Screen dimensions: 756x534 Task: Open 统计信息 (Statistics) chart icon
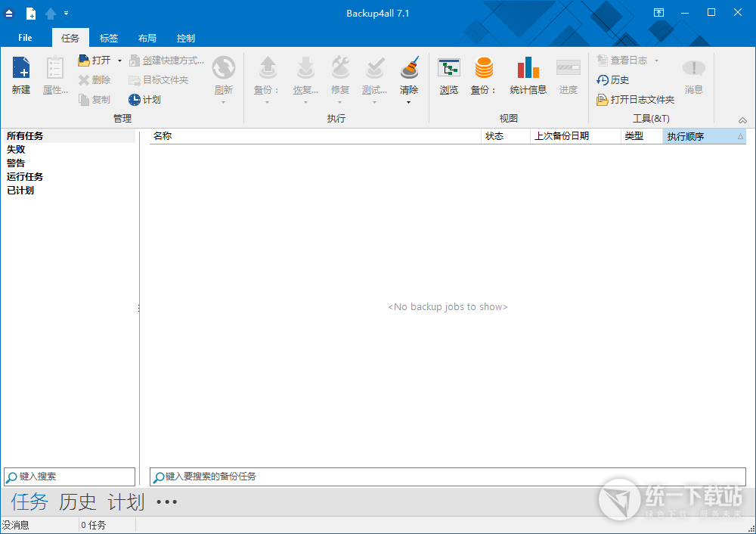[x=528, y=69]
